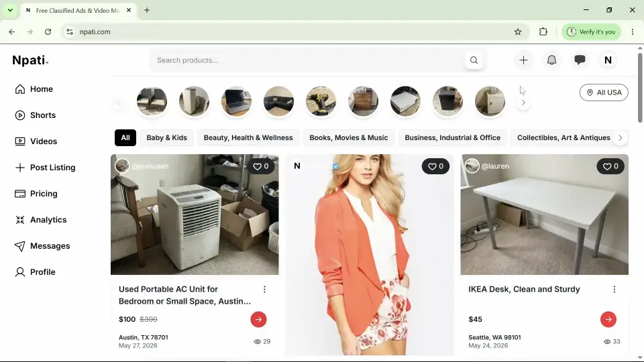Close the Free Classified Ads tab
Viewport: 644px width, 362px height.
tap(129, 10)
